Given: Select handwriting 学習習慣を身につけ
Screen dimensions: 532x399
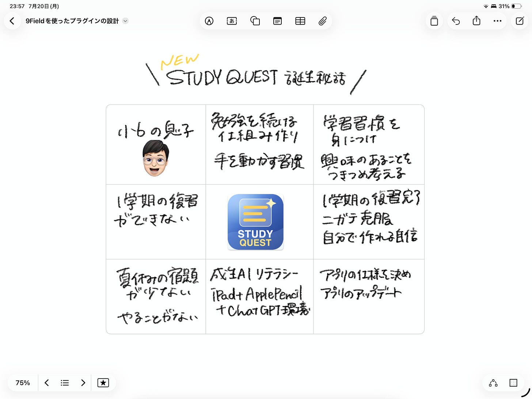Looking at the screenshot, I should [361, 130].
